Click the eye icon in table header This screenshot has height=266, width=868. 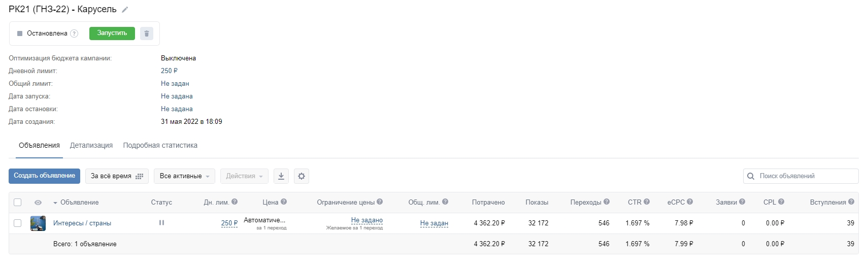[x=38, y=203]
